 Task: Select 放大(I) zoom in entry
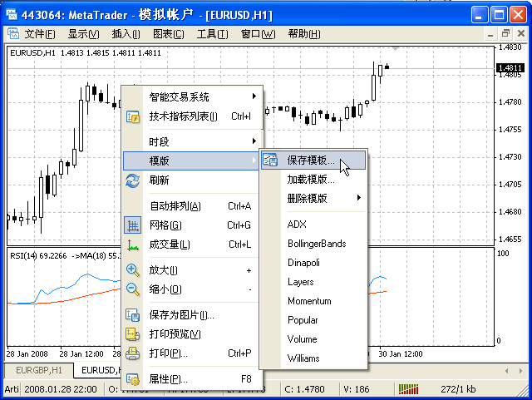192,270
